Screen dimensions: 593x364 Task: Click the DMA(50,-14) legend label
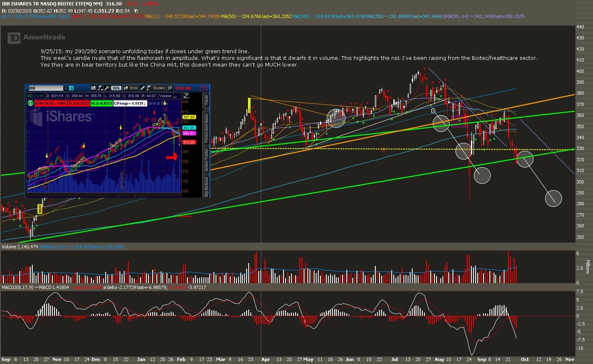pos(456,16)
